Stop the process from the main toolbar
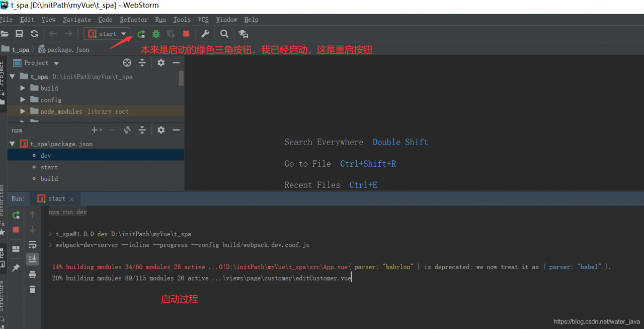 (186, 34)
